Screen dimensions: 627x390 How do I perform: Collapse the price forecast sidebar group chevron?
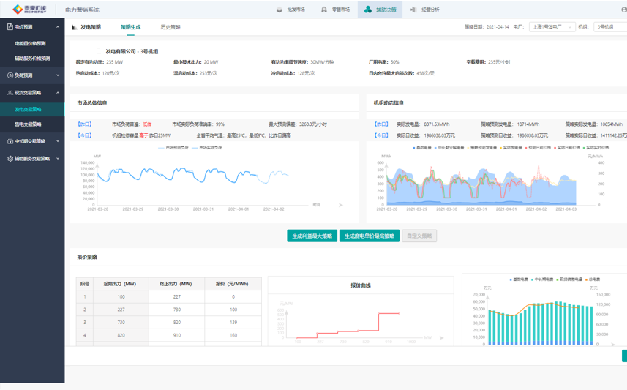pyautogui.click(x=58, y=27)
